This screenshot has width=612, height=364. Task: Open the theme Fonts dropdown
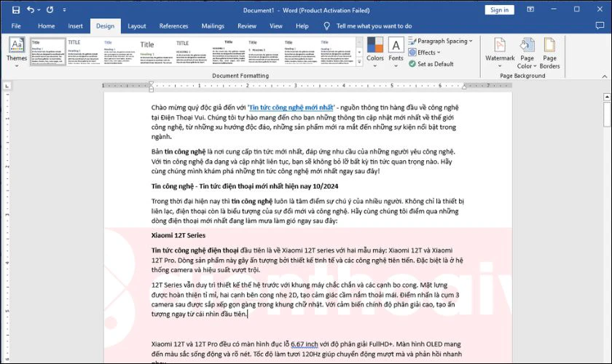click(x=396, y=52)
